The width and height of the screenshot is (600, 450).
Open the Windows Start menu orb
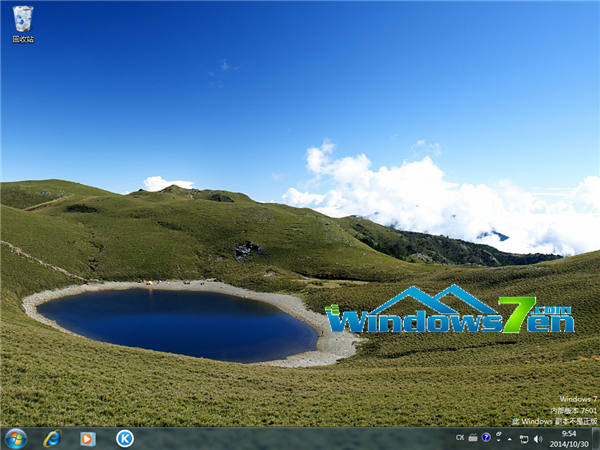click(x=16, y=438)
